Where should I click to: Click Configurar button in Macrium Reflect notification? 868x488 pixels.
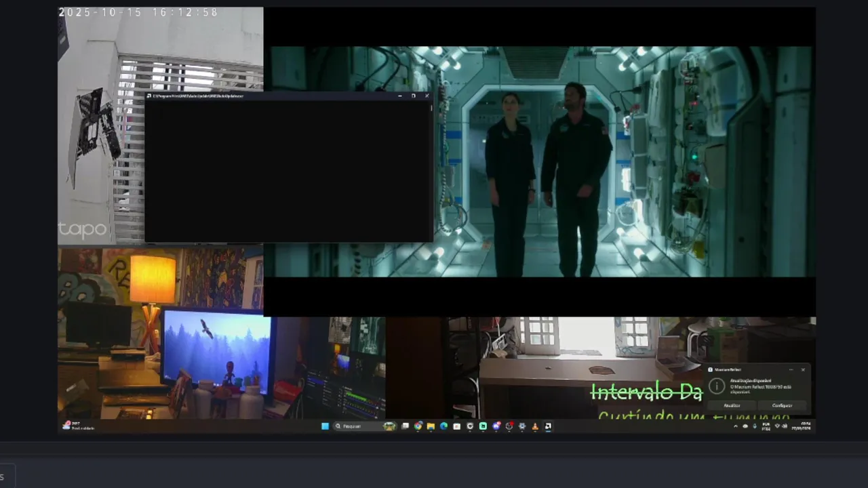pyautogui.click(x=782, y=405)
